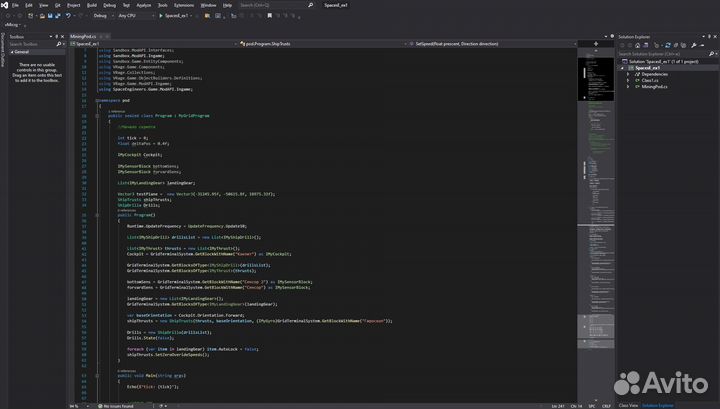This screenshot has height=409, width=720.
Task: Open the File menu
Action: (15, 5)
